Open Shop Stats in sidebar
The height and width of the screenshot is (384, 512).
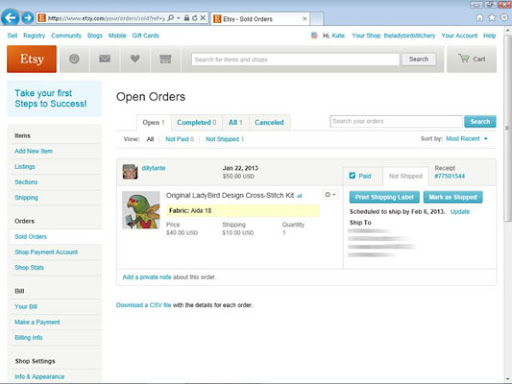coord(29,267)
